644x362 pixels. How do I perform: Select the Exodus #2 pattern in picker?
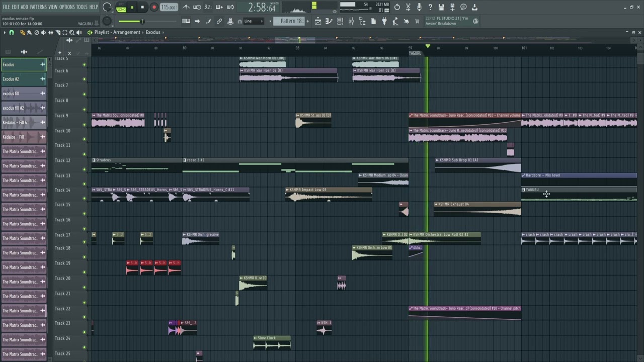24,79
